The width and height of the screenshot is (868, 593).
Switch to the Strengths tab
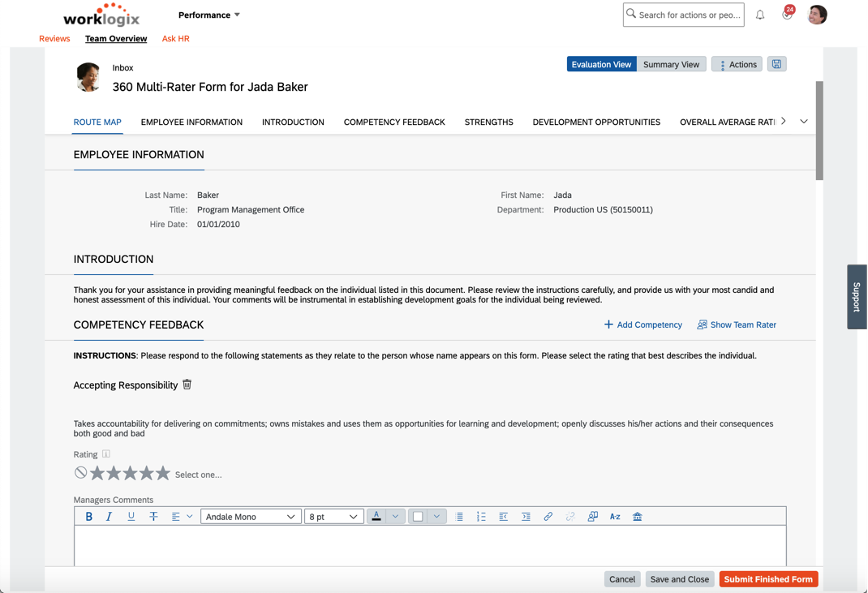click(x=488, y=122)
